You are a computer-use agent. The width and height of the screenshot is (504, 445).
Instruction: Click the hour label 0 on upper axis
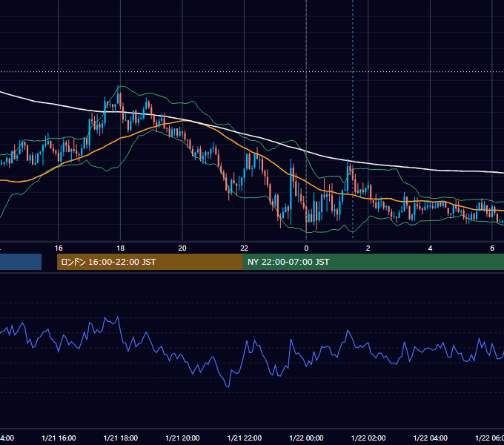pos(306,248)
